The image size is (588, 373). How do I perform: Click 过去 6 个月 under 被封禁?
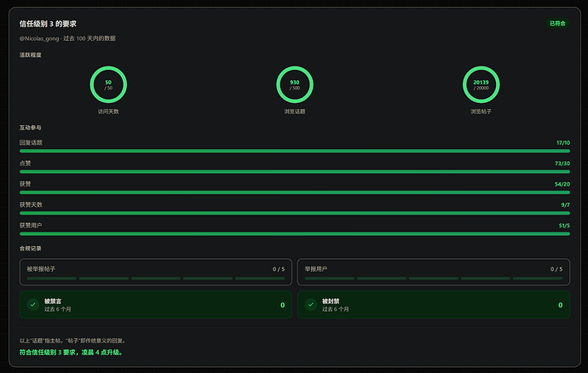(x=336, y=309)
